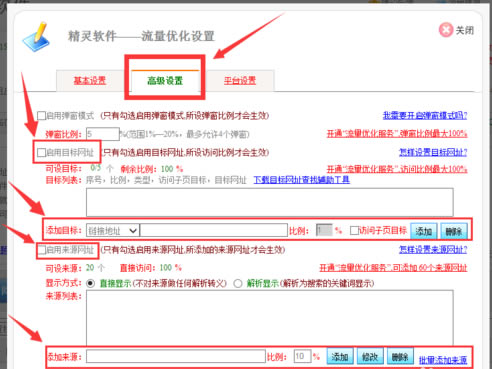Viewport: 492px width, 369px height.
Task: Open 我需要开启弹窗模式吗? help link
Action: (425, 116)
